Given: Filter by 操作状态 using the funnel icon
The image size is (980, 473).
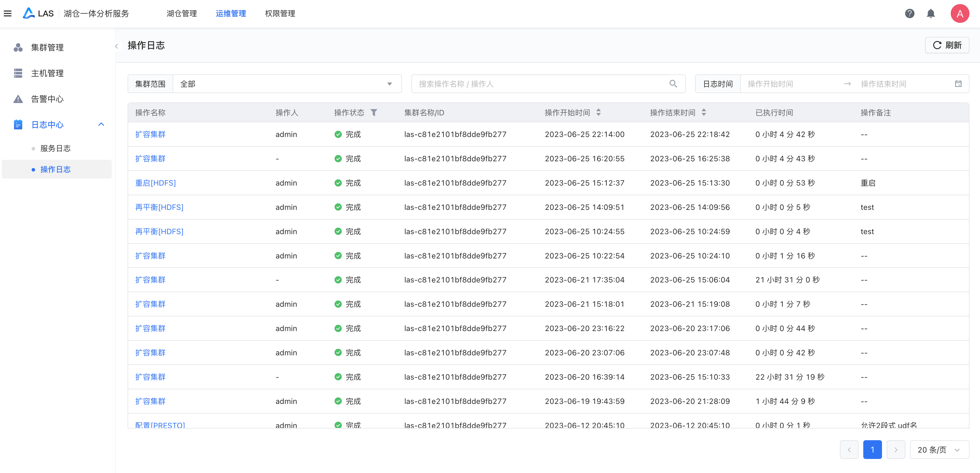Looking at the screenshot, I should pyautogui.click(x=374, y=113).
